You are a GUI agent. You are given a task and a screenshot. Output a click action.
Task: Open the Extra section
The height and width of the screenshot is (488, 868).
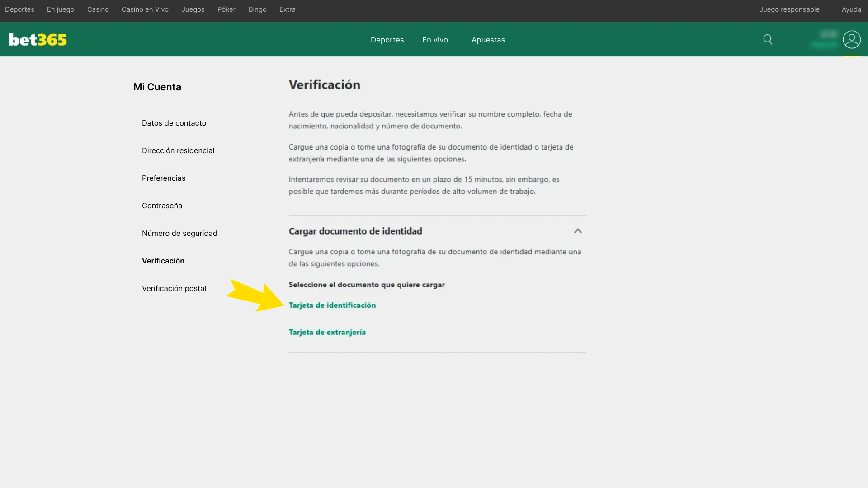point(287,9)
